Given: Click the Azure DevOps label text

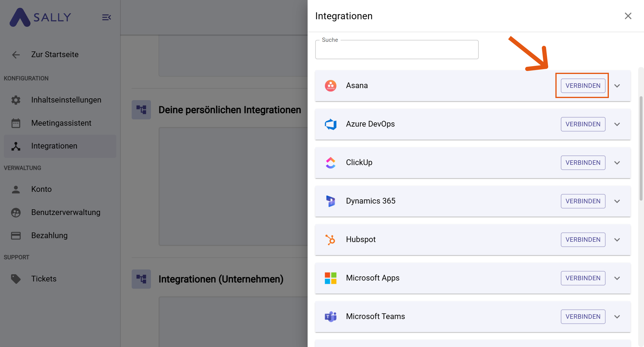Looking at the screenshot, I should [370, 124].
